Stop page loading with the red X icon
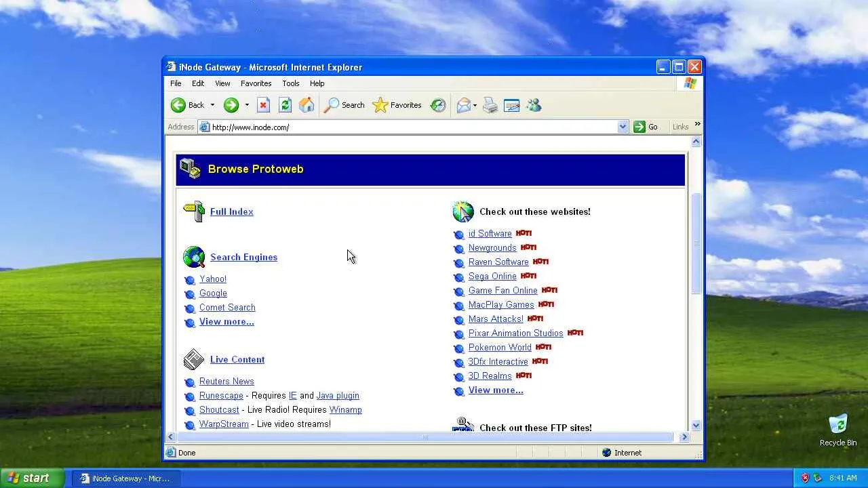868x488 pixels. pos(264,105)
